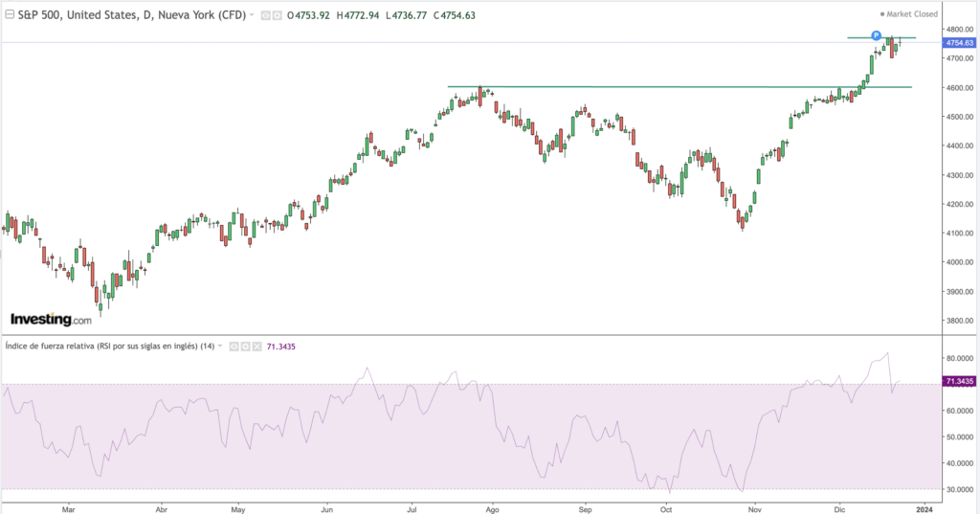This screenshot has height=514, width=980.
Task: Collapse the S&P 500 legend box
Action: click(x=9, y=14)
